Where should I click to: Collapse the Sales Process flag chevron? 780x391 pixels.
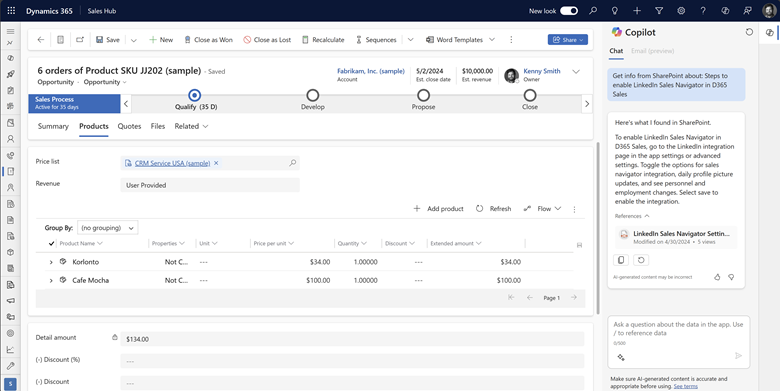pos(126,104)
